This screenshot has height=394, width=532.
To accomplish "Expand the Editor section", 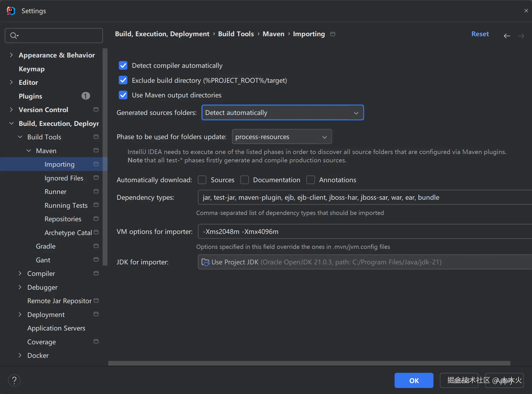I will [11, 82].
